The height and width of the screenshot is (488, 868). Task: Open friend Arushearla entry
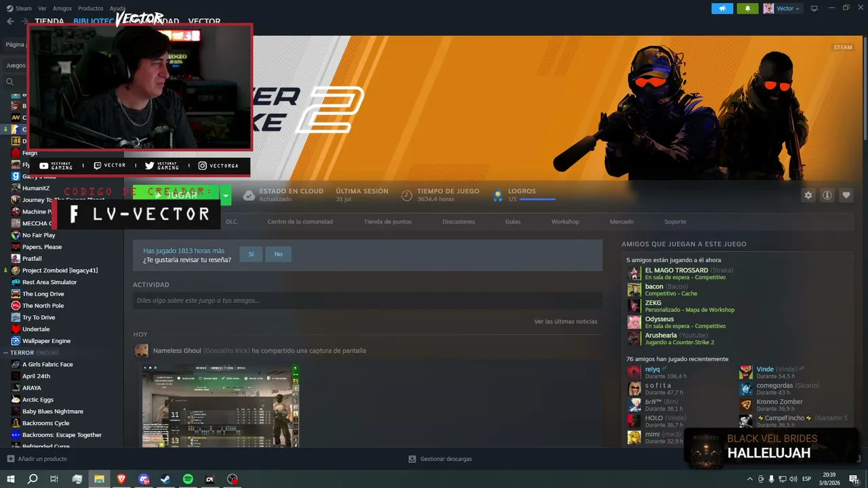[x=671, y=338]
